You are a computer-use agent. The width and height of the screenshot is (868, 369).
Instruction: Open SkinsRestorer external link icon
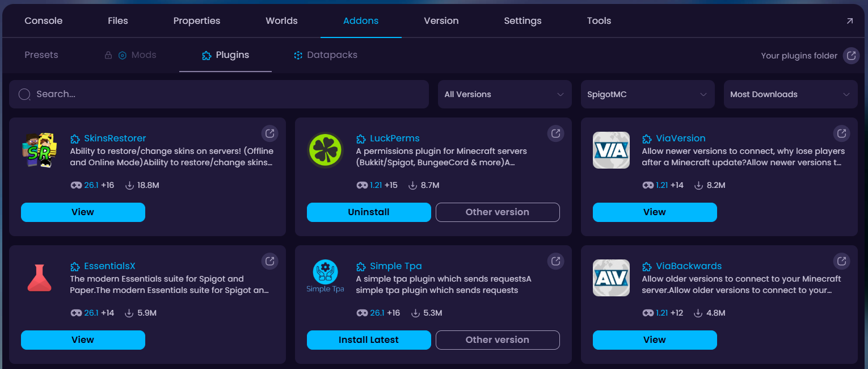[270, 133]
